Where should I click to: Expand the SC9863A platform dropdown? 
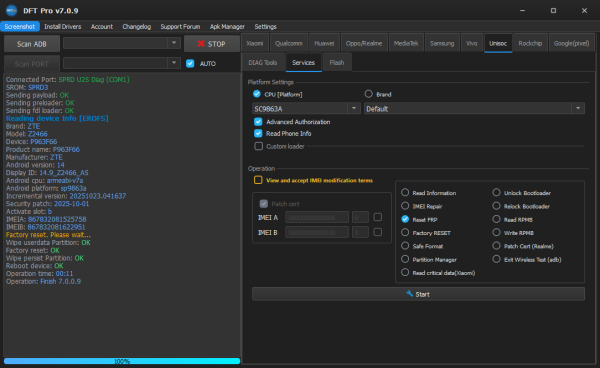tap(354, 109)
